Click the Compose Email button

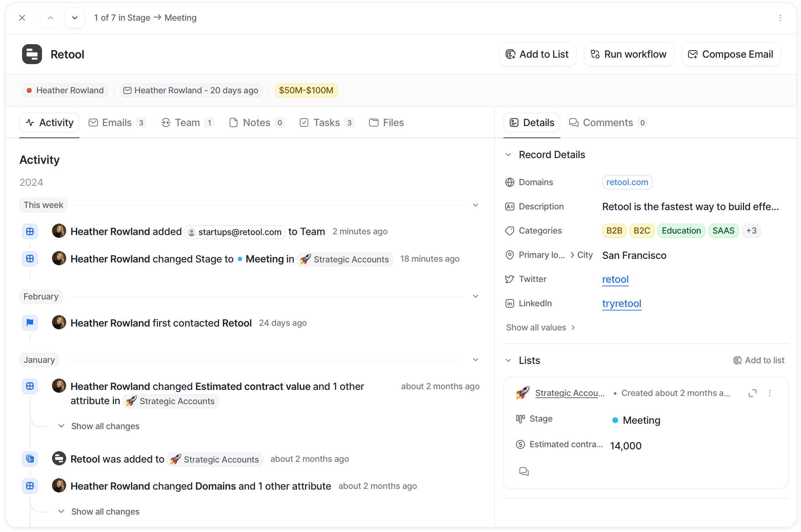pos(731,54)
